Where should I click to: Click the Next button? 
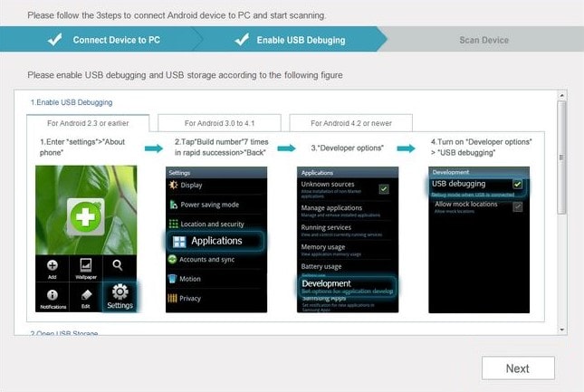[x=518, y=368]
